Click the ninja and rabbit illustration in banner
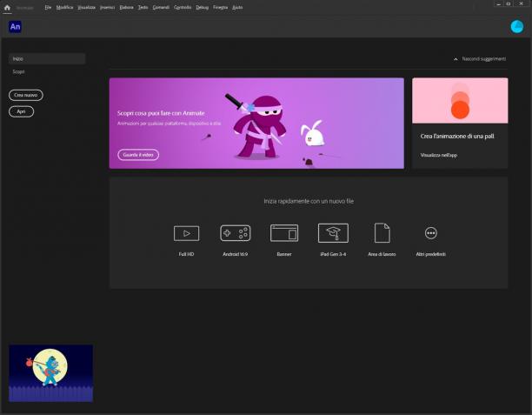 tap(275, 127)
